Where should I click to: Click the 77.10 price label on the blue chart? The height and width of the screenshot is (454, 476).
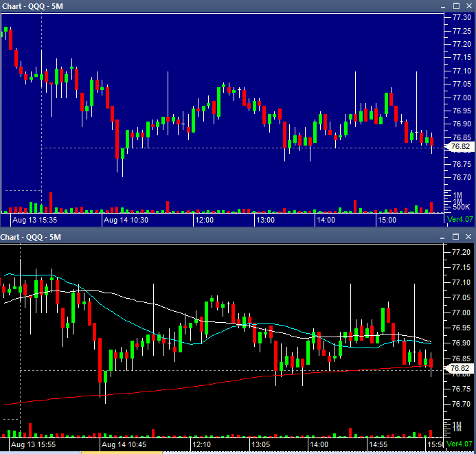[x=462, y=71]
